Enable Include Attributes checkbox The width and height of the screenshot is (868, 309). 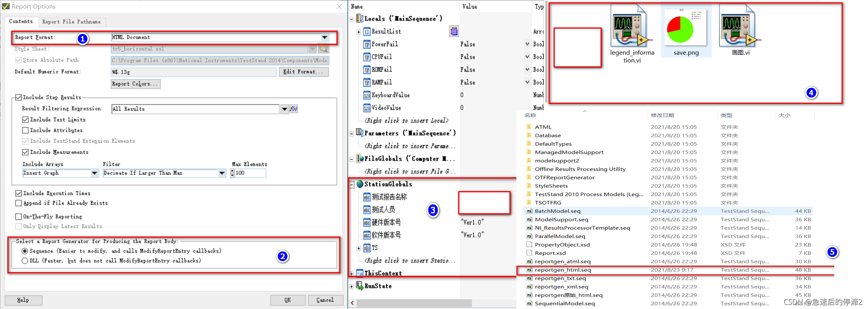(26, 131)
